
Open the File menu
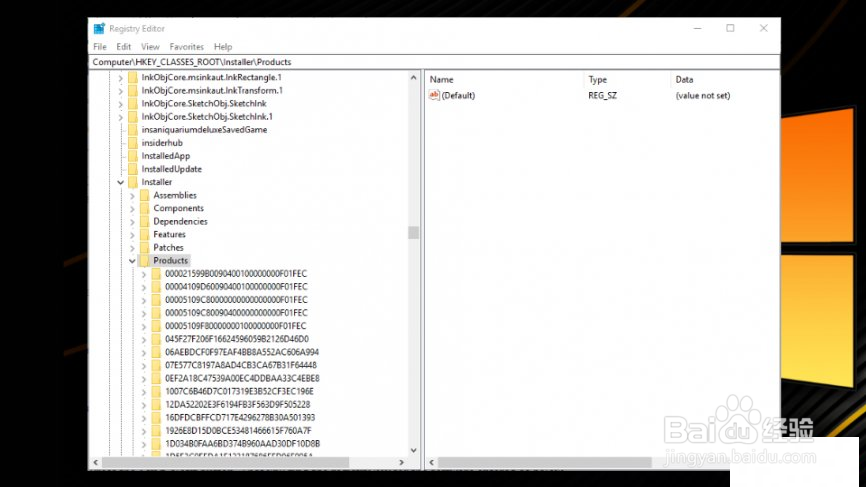point(99,47)
